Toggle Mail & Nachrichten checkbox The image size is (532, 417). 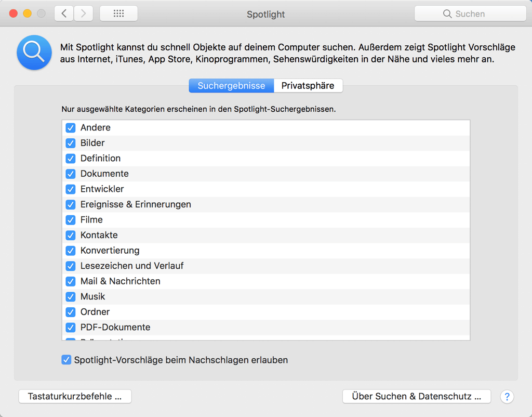click(71, 281)
